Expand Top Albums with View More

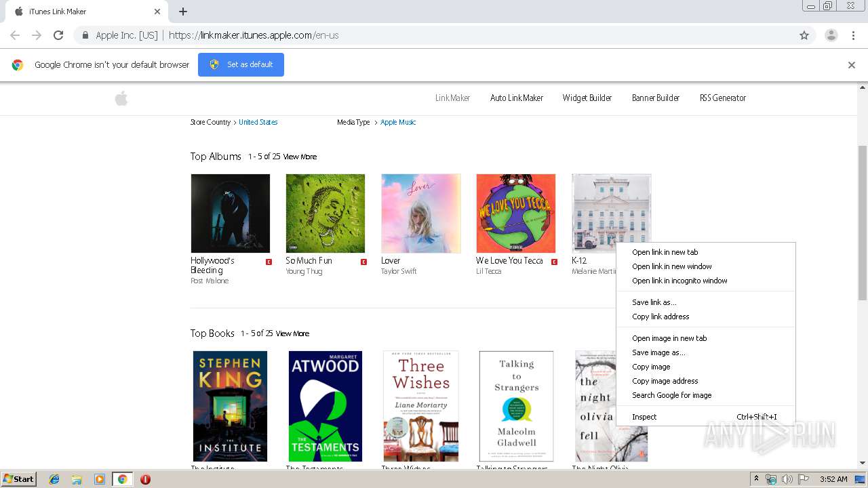click(x=300, y=157)
